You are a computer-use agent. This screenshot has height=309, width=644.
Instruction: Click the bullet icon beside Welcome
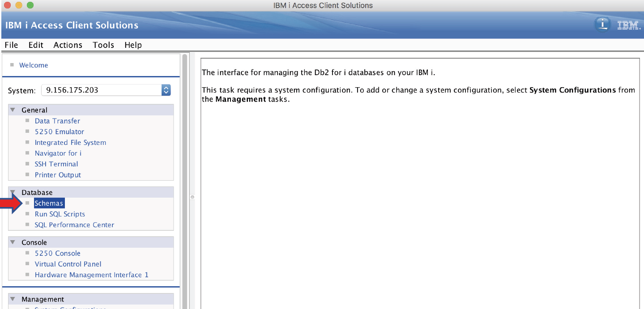12,65
